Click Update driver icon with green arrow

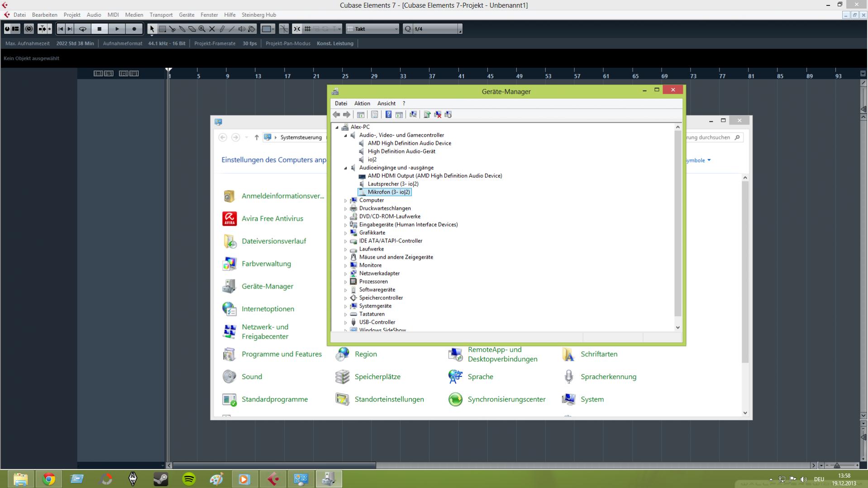click(427, 114)
